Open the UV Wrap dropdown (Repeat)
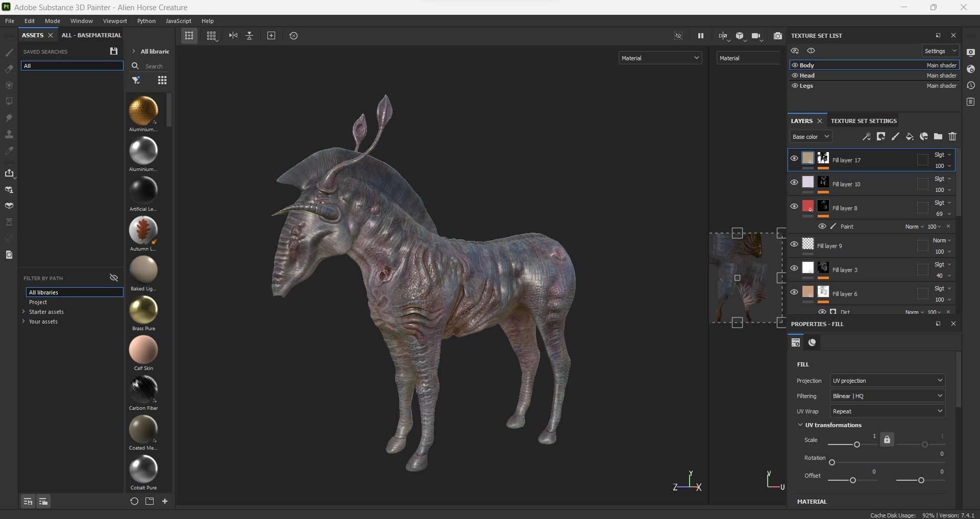The image size is (980, 519). tap(888, 411)
